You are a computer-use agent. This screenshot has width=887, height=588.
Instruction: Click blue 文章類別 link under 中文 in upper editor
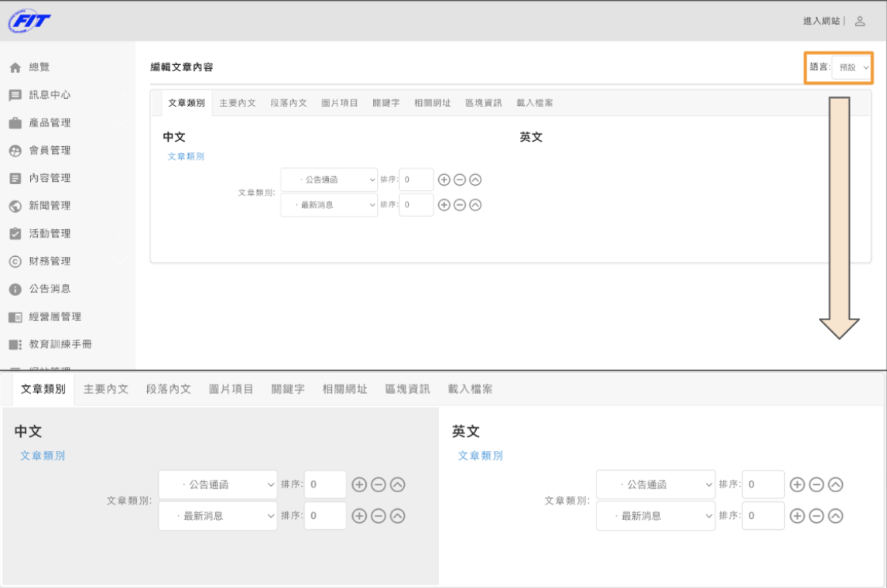click(x=186, y=156)
